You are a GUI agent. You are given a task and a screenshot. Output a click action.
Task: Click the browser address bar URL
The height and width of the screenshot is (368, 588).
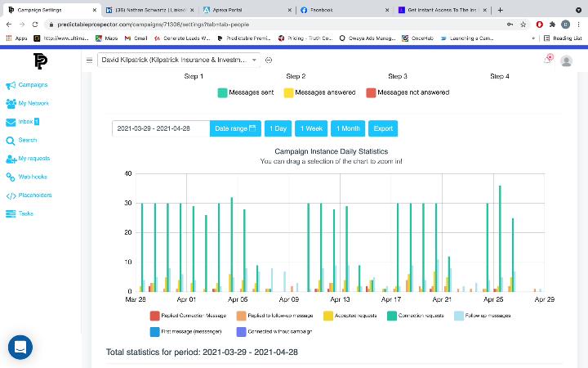[x=153, y=25]
